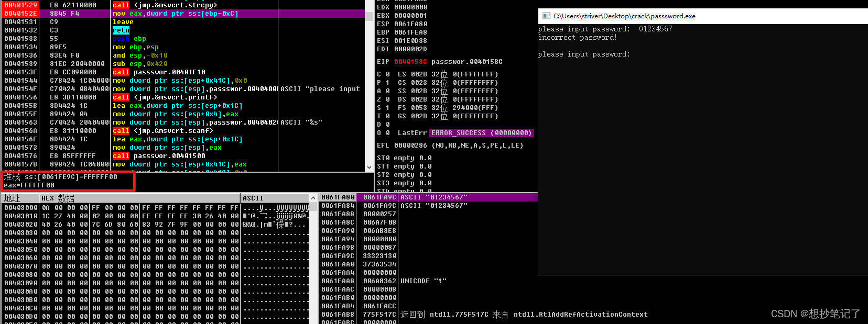The width and height of the screenshot is (868, 324).
Task: Select stack row with value 006AB8E8
Action: (x=429, y=231)
